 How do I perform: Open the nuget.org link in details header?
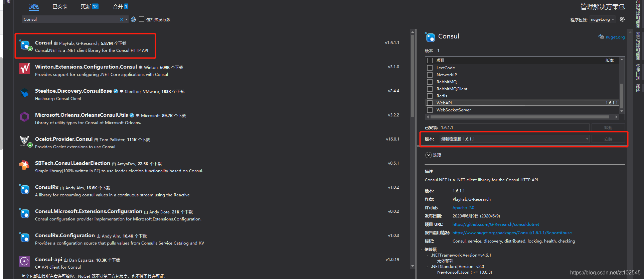point(615,37)
